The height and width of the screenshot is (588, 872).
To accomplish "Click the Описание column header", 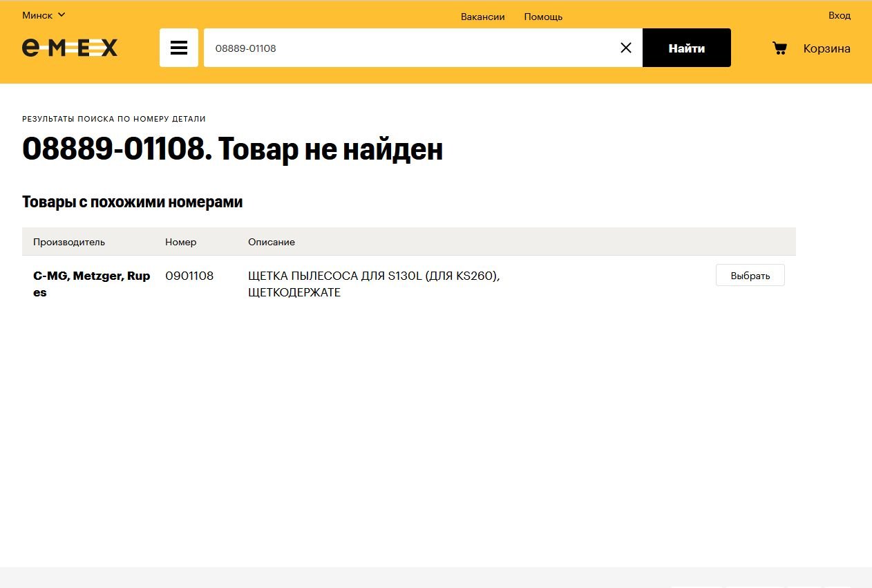I will click(x=272, y=242).
